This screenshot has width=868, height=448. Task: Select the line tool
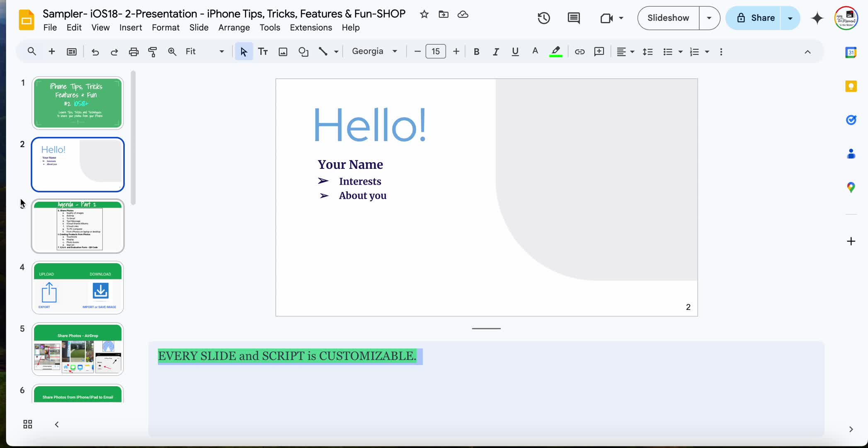323,51
